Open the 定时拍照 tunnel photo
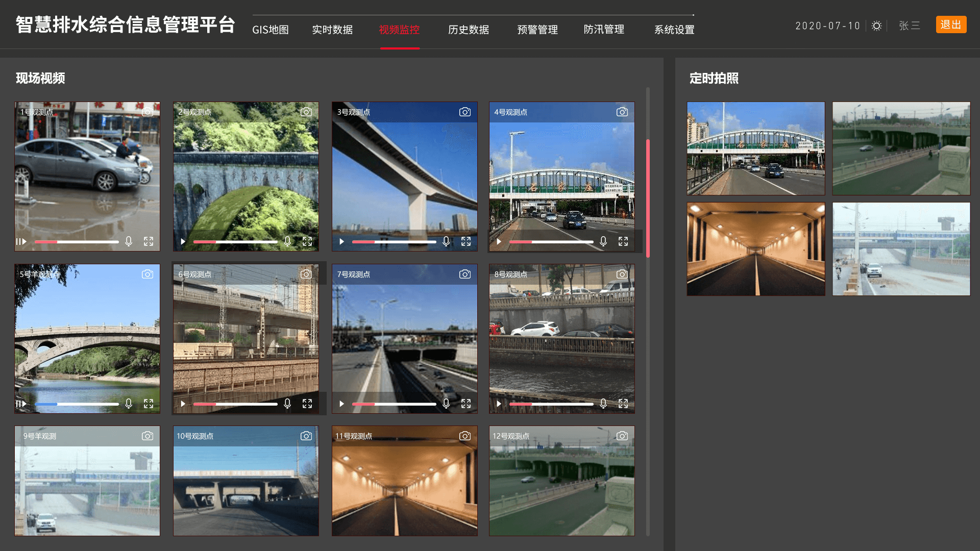 [x=756, y=249]
